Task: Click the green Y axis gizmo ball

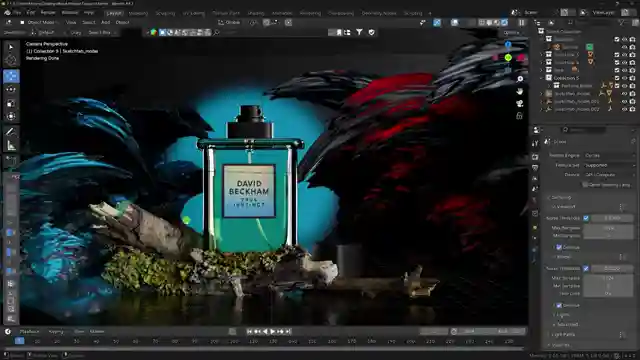Action: [508, 58]
